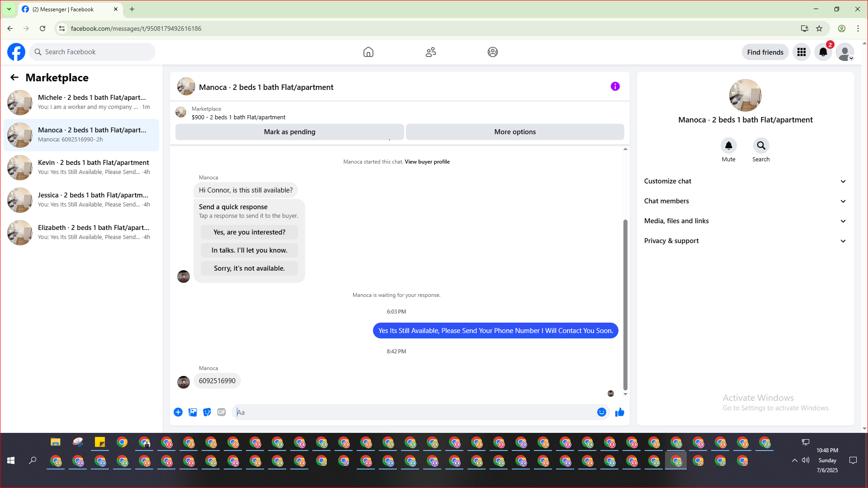Click the Aa message input field

pos(414,412)
